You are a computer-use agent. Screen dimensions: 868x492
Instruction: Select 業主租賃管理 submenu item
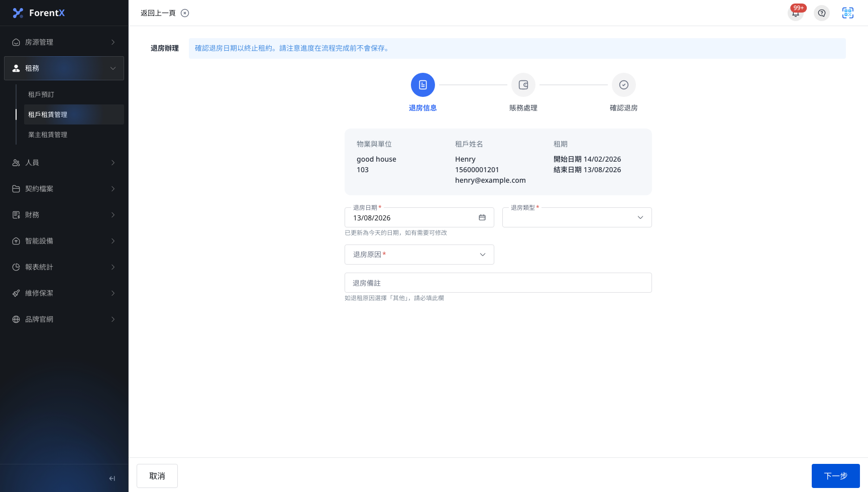tap(74, 135)
